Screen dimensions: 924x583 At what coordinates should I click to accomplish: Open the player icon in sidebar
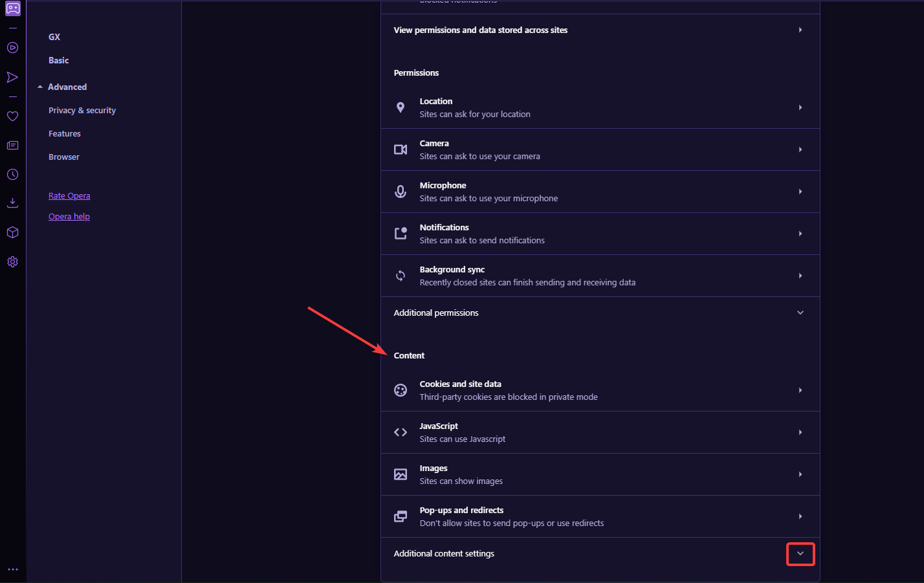(12, 48)
